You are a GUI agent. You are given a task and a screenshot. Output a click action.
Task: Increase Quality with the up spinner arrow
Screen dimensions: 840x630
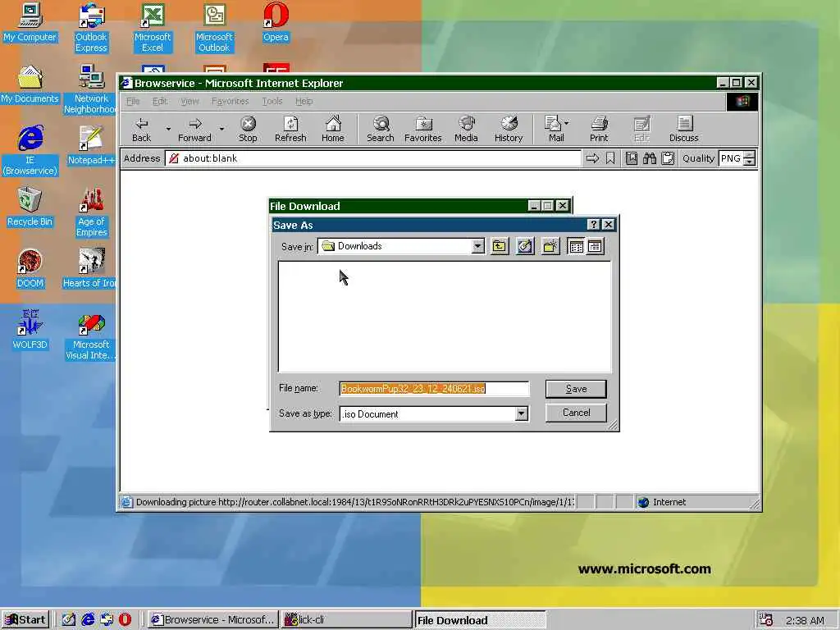coord(750,155)
